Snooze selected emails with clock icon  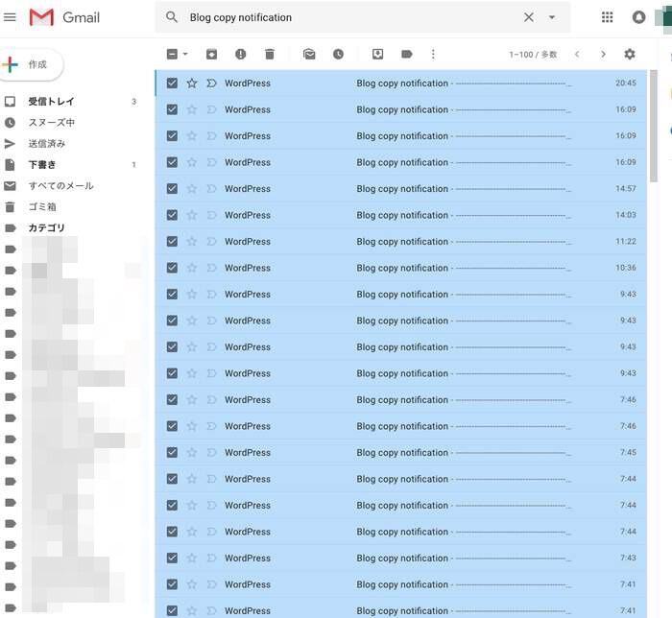pyautogui.click(x=338, y=55)
